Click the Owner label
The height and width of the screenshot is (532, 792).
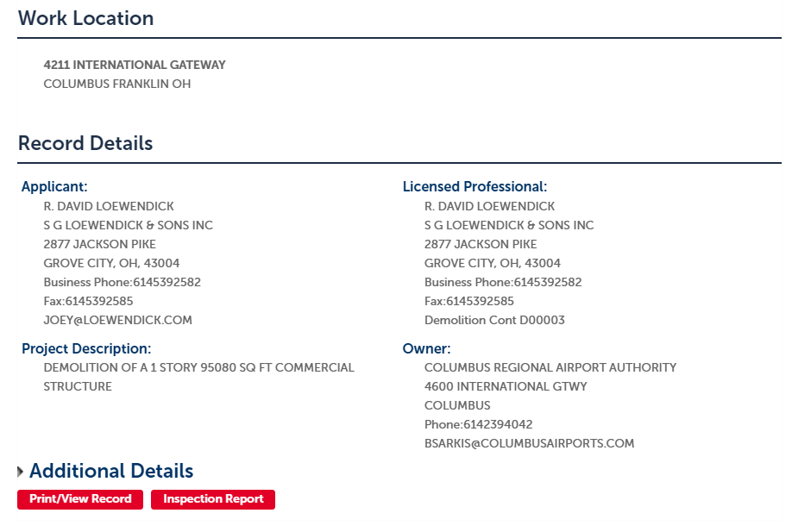[x=427, y=349]
